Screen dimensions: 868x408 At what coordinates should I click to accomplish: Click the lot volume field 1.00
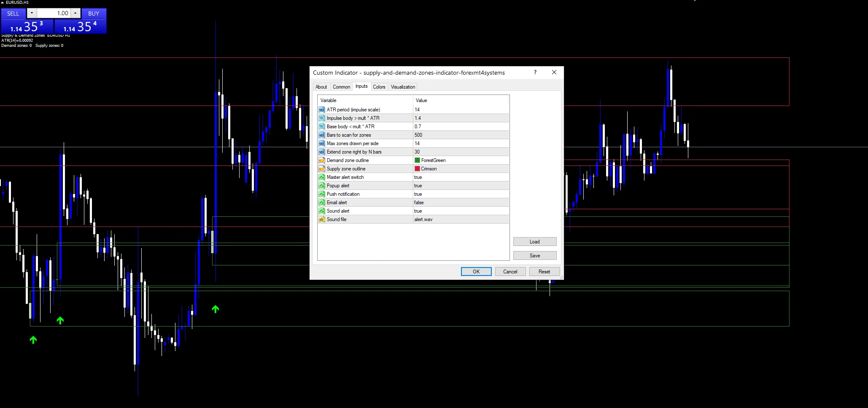(54, 13)
